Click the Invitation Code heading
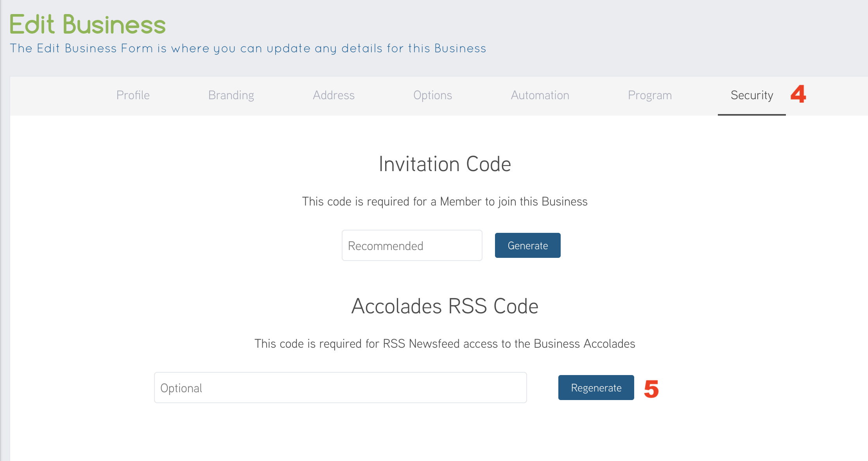 445,164
